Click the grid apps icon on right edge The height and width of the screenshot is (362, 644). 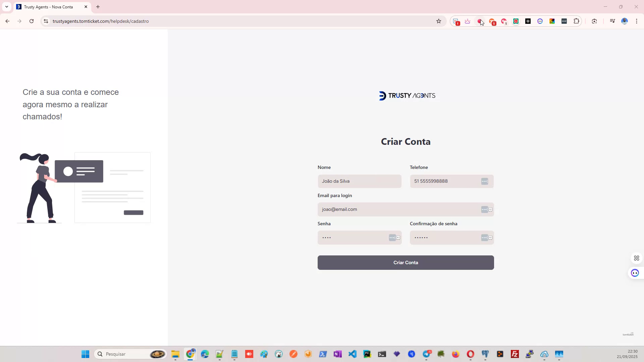click(637, 258)
